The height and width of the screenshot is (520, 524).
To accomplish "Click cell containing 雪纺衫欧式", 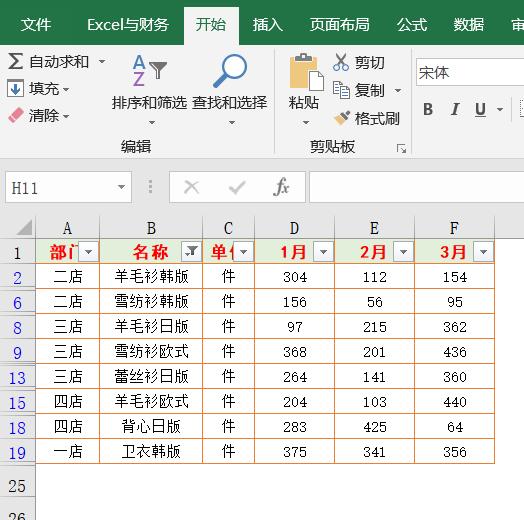I will coord(151,351).
